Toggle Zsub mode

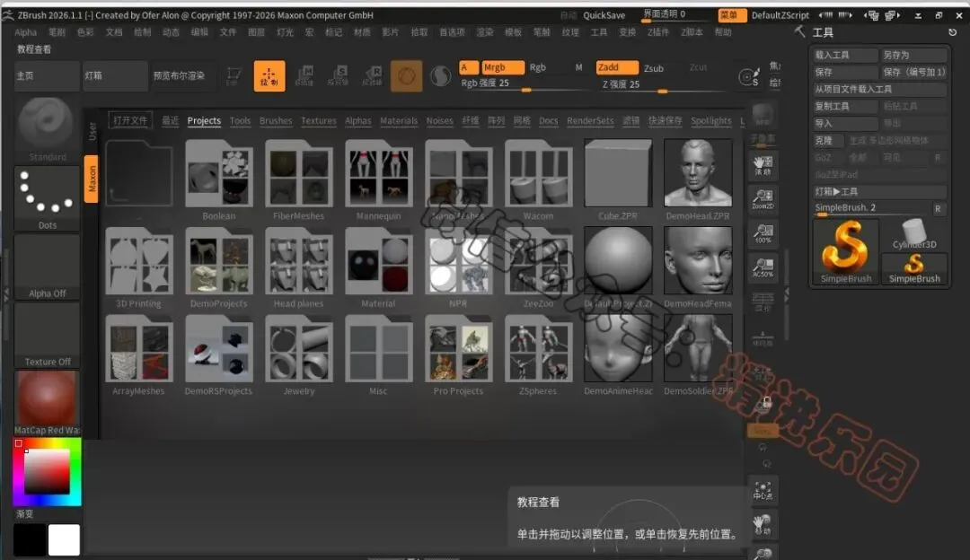pos(653,68)
